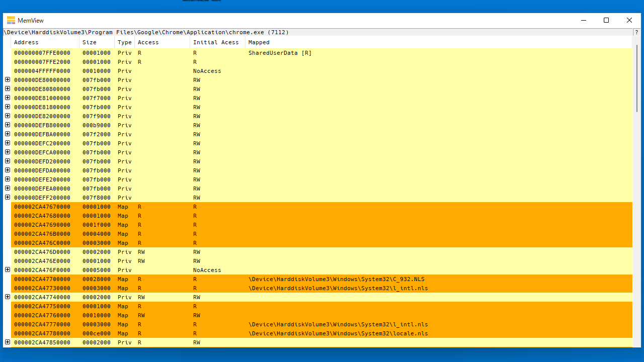Select mapped row 000002CA47680000
Image resolution: width=644 pixels, height=362 pixels.
[x=321, y=216]
